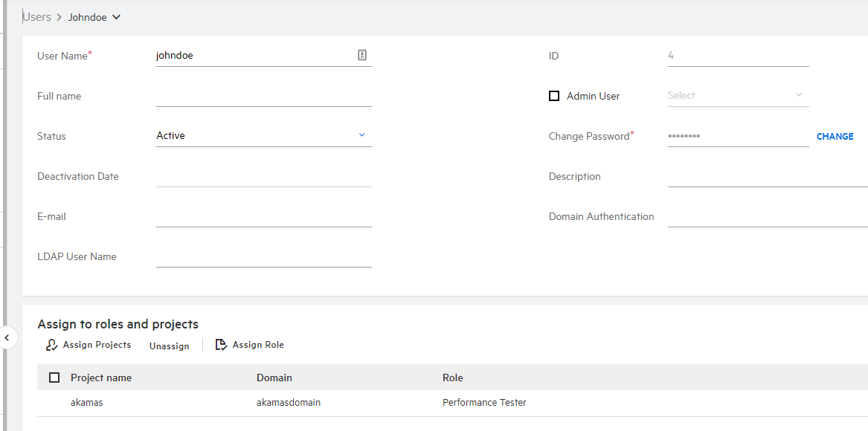The height and width of the screenshot is (431, 868).
Task: Check the select-all Project name checkbox
Action: 54,377
